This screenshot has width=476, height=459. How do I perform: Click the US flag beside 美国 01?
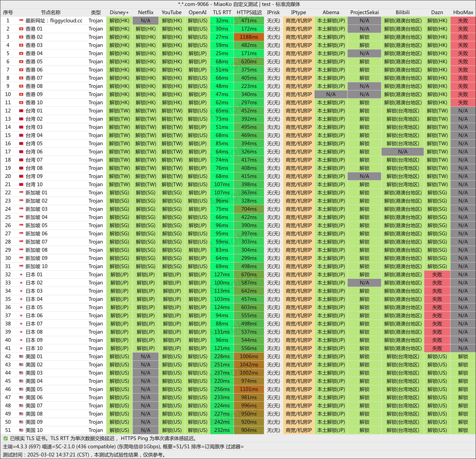(x=21, y=357)
